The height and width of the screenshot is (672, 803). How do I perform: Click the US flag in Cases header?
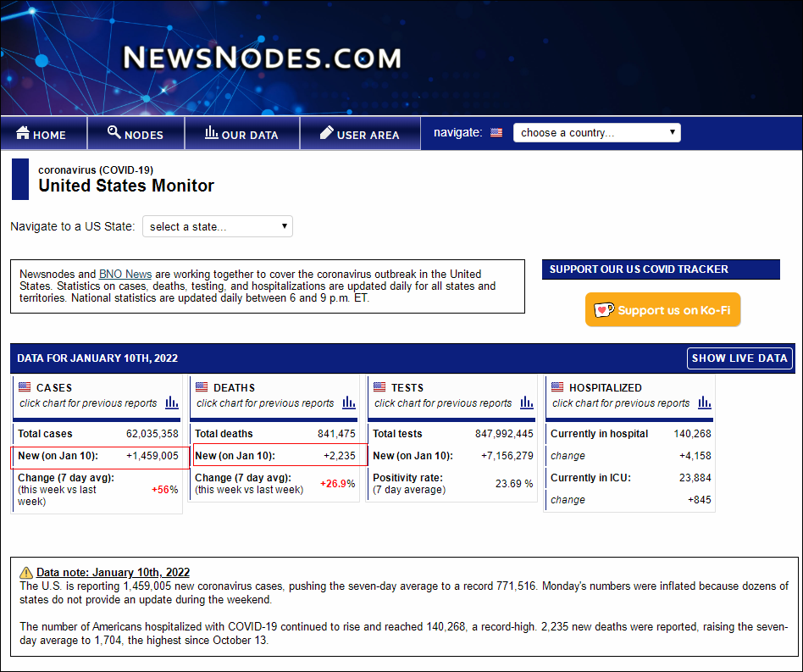25,387
